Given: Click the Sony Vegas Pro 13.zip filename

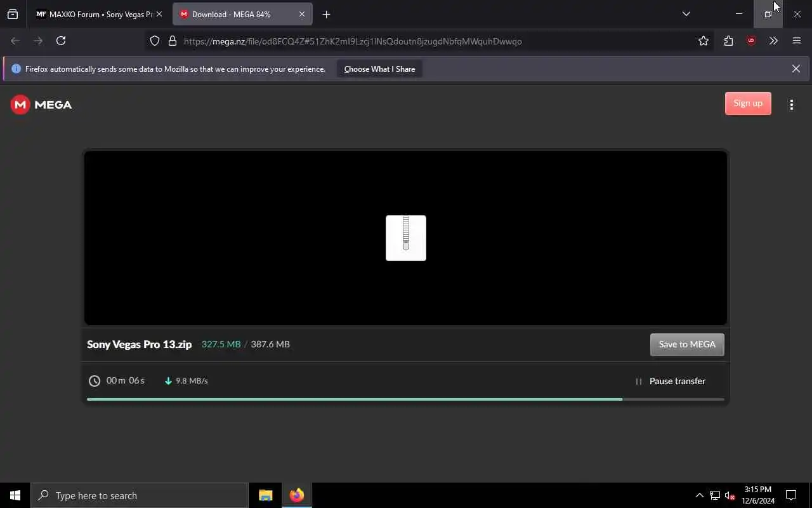Looking at the screenshot, I should 140,344.
